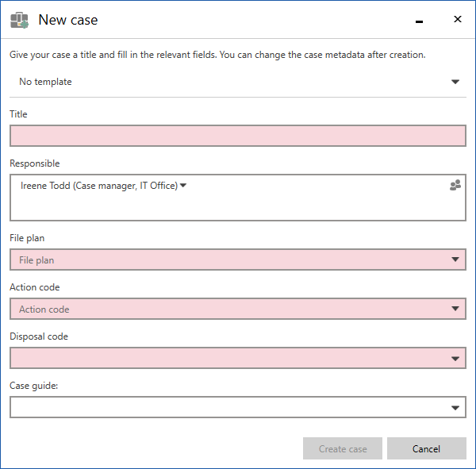Open the No template dropdown
Screen dimensions: 476x469
[x=238, y=82]
